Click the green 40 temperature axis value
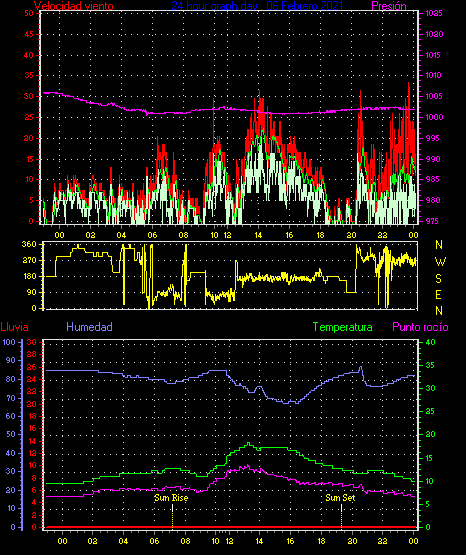 (430, 342)
